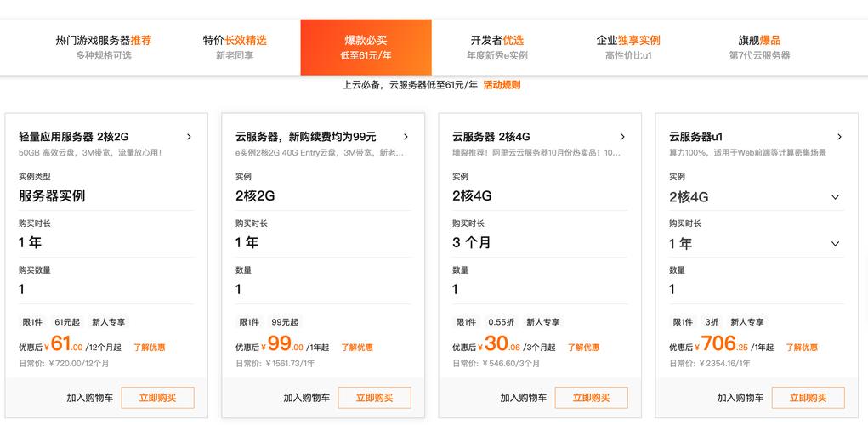Click 立即购买 for 云服务器u1
868x425 pixels.
[x=808, y=398]
